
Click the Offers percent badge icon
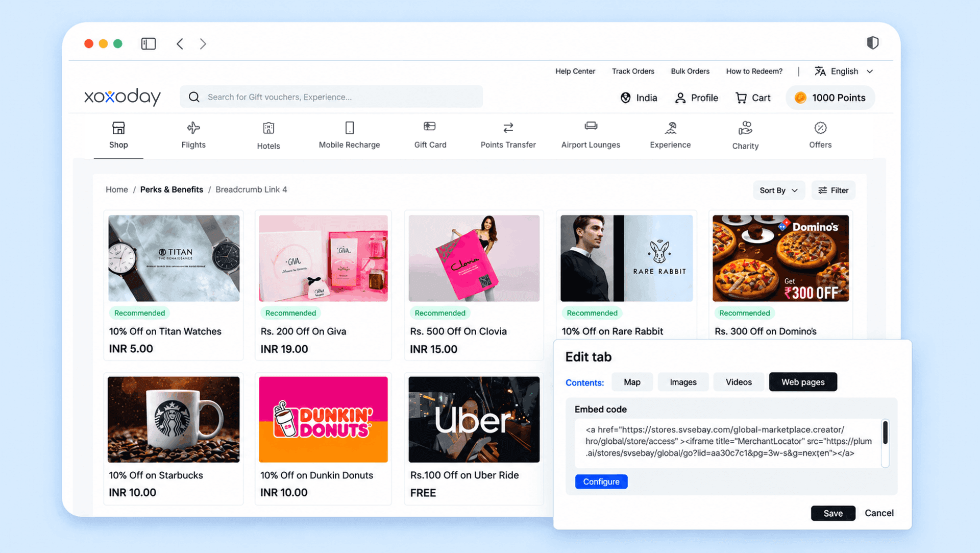point(821,128)
